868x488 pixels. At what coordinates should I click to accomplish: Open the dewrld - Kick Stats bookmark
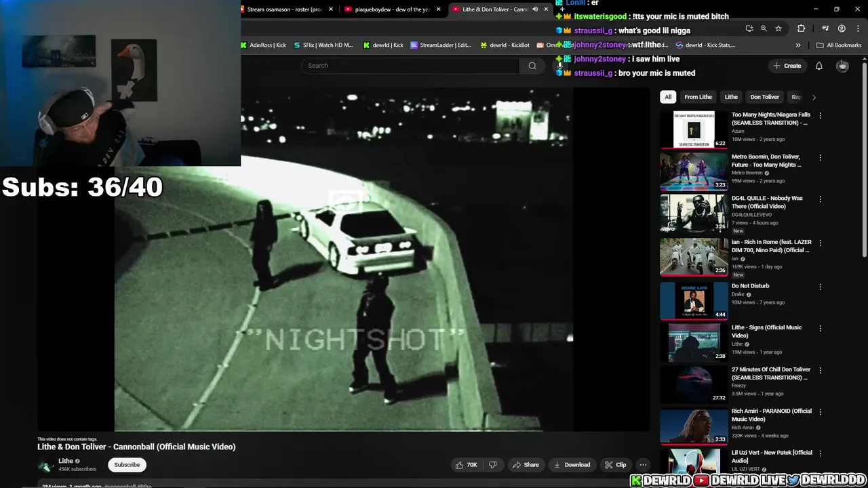click(706, 45)
